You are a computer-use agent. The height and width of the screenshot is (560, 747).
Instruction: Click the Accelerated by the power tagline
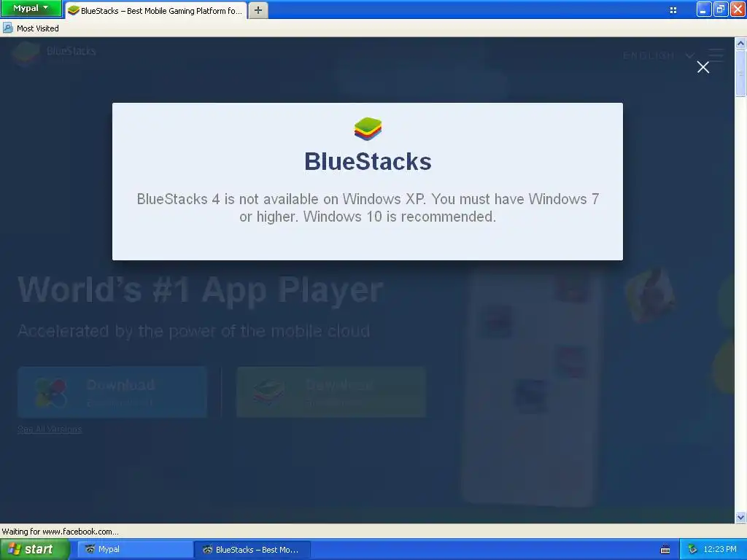[194, 330]
